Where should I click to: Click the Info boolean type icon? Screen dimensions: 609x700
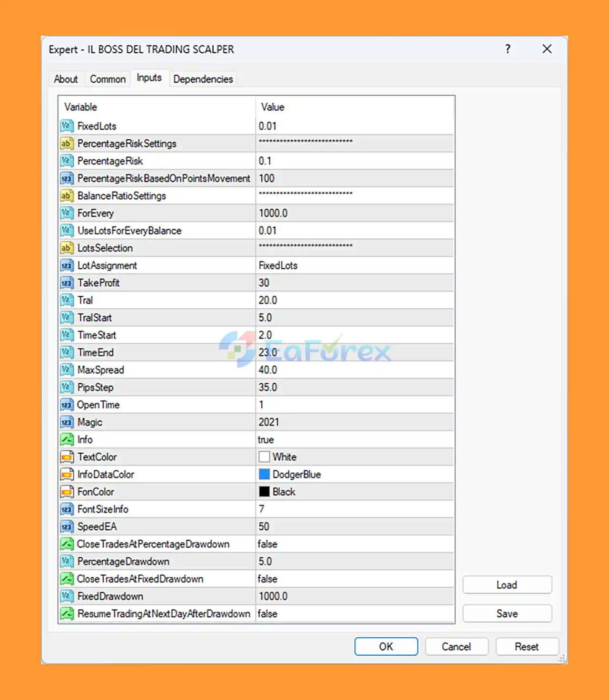[x=67, y=440]
